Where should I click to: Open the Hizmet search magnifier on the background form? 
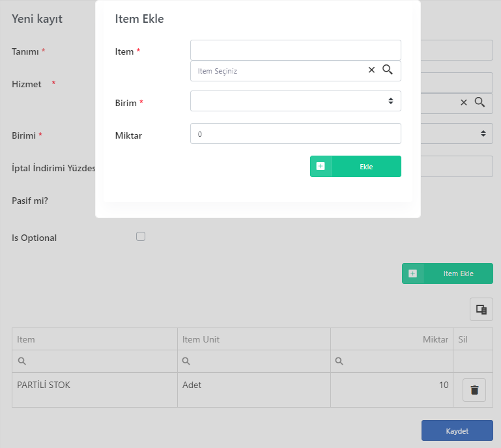(x=480, y=102)
